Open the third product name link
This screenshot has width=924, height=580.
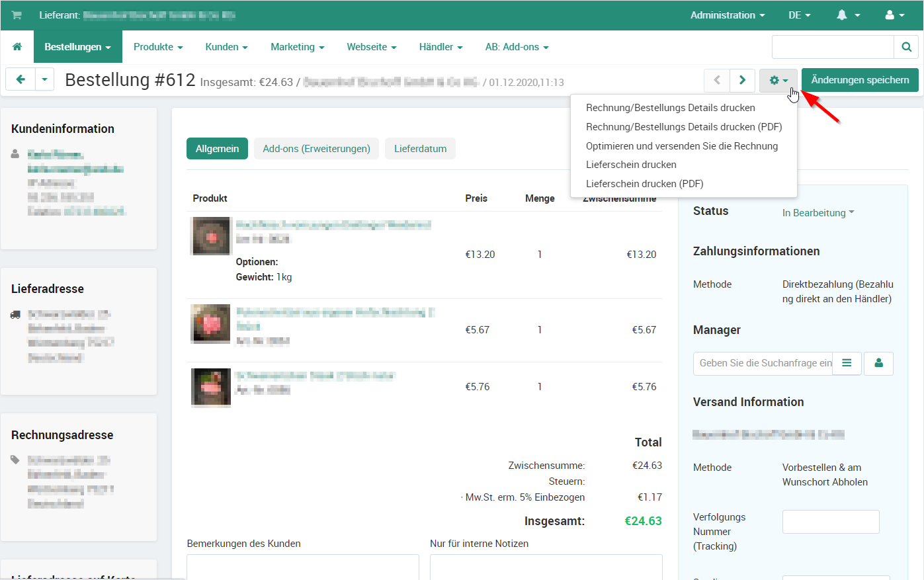(315, 376)
